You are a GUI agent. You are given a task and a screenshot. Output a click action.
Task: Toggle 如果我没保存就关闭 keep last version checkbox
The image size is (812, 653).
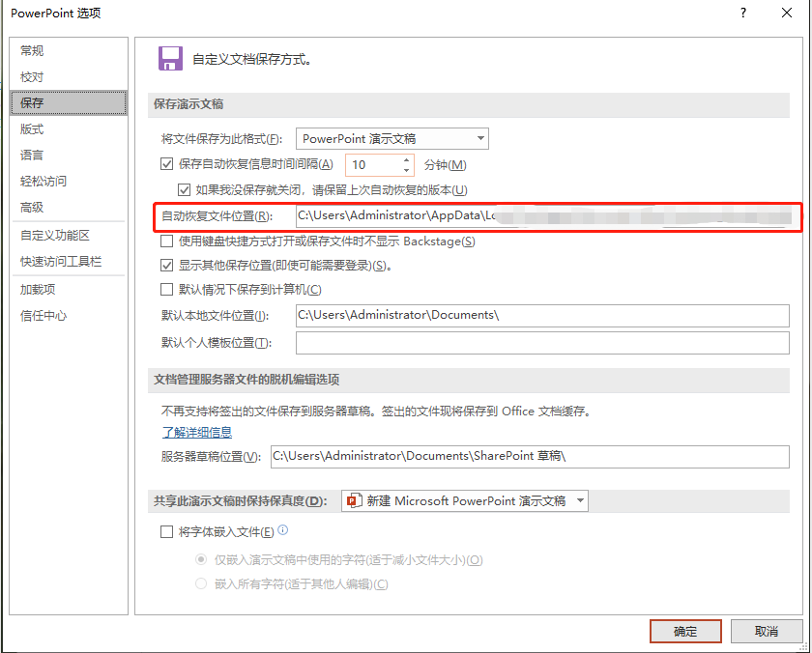pyautogui.click(x=184, y=190)
